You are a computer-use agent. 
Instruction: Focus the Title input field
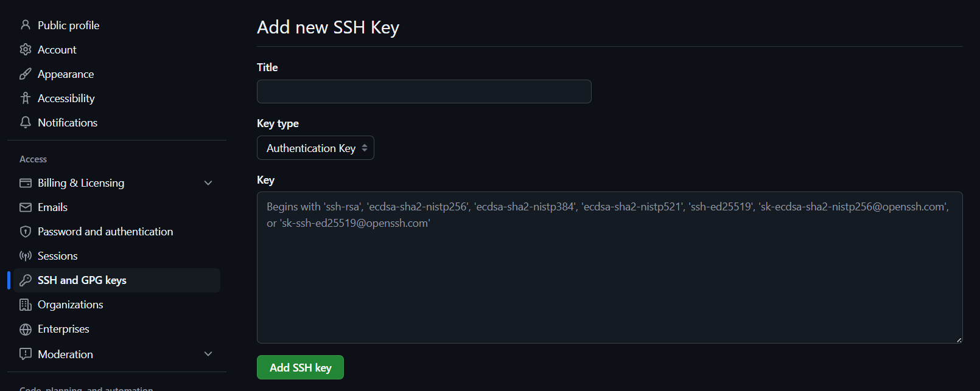424,92
